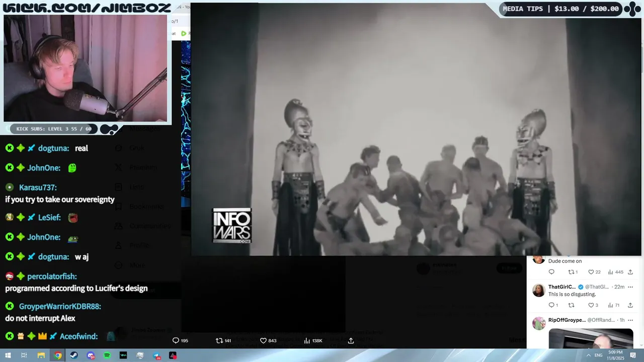Image resolution: width=644 pixels, height=362 pixels.
Task: Open the video thumbnail in RipOffGroype tweet
Action: [591, 338]
